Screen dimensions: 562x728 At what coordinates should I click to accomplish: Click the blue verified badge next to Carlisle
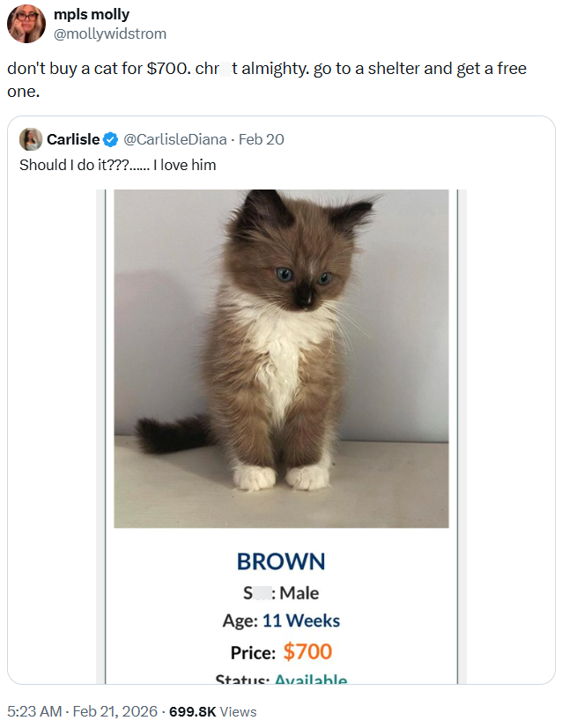tap(108, 139)
